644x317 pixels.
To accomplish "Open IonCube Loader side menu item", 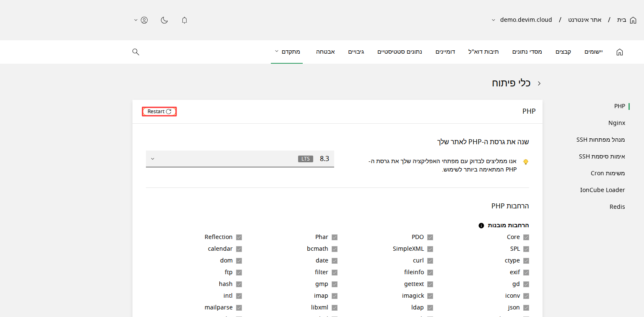I will coord(602,190).
